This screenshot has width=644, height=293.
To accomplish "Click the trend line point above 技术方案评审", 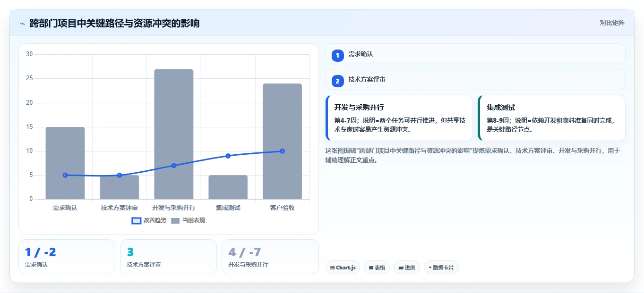I will point(120,175).
